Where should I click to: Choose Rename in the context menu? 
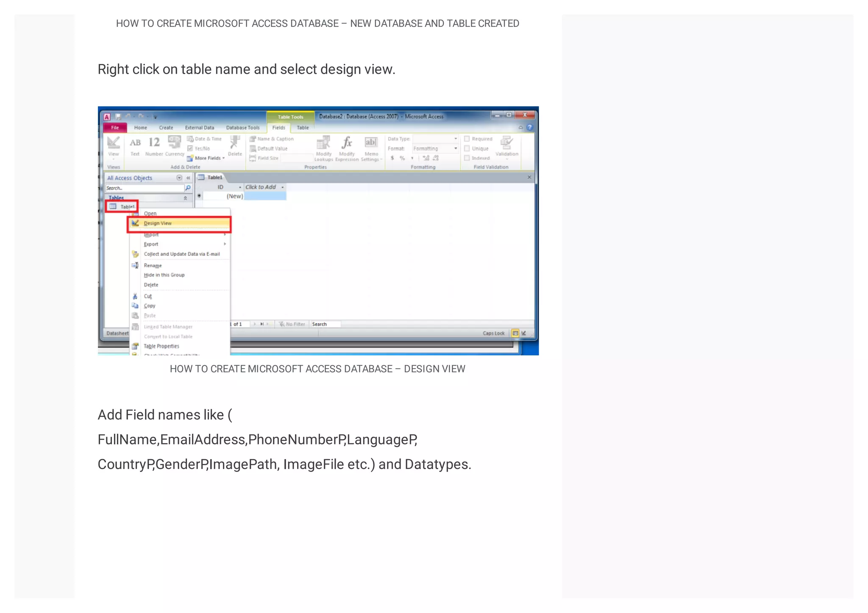179,266
